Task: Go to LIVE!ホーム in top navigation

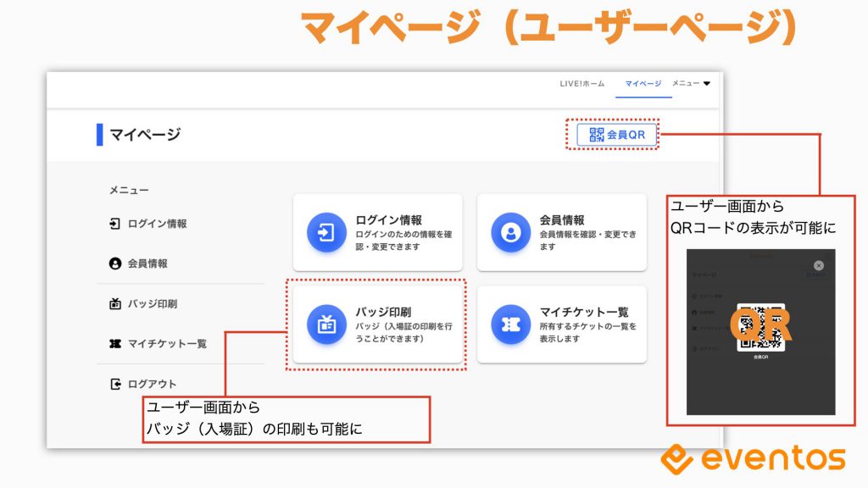Action: (581, 84)
